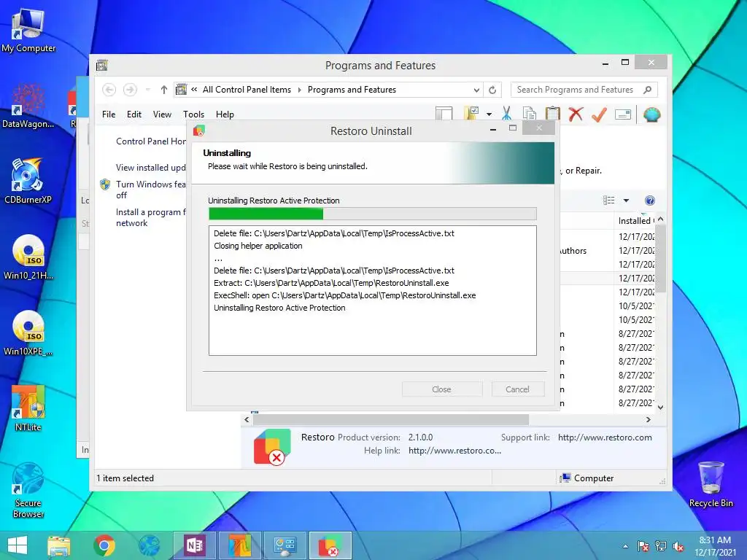Click the Copy toolbar icon
The width and height of the screenshot is (747, 560).
(530, 114)
